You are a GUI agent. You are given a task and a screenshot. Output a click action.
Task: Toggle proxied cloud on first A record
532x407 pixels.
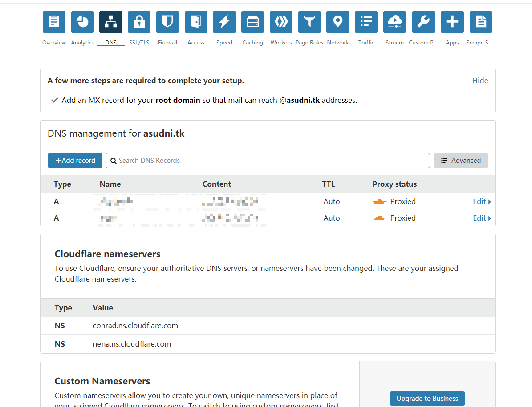[379, 201]
